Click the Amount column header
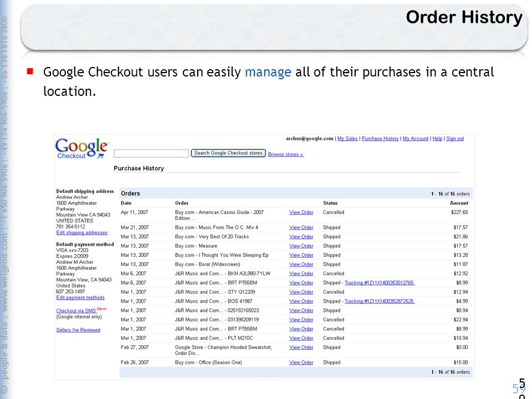Screen dimensions: 532x399 click(x=459, y=203)
